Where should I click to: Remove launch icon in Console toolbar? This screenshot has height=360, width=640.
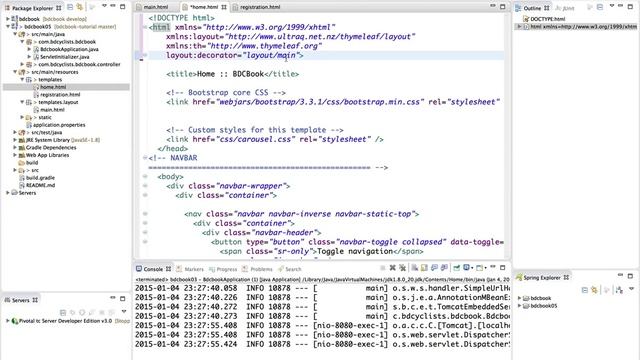[392, 268]
